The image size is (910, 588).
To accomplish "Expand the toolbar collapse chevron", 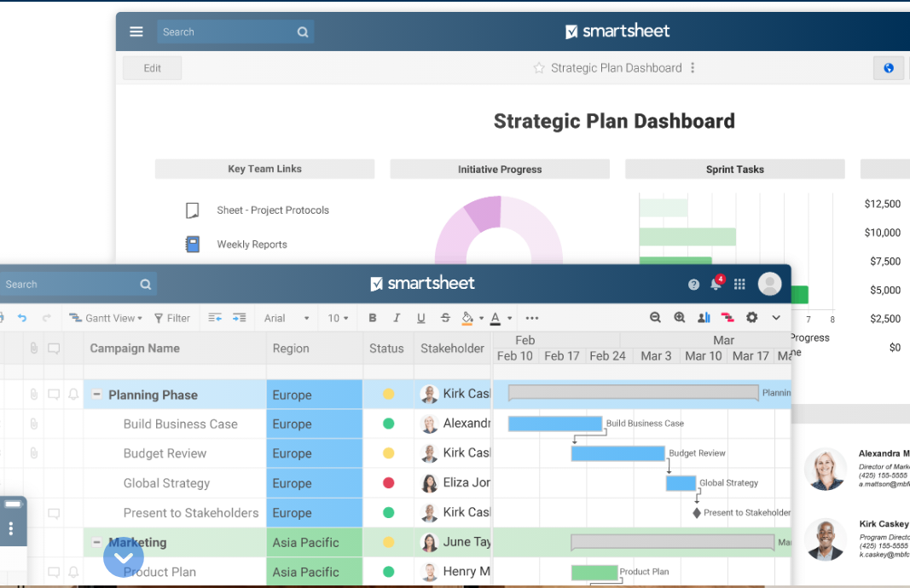I will pos(776,317).
